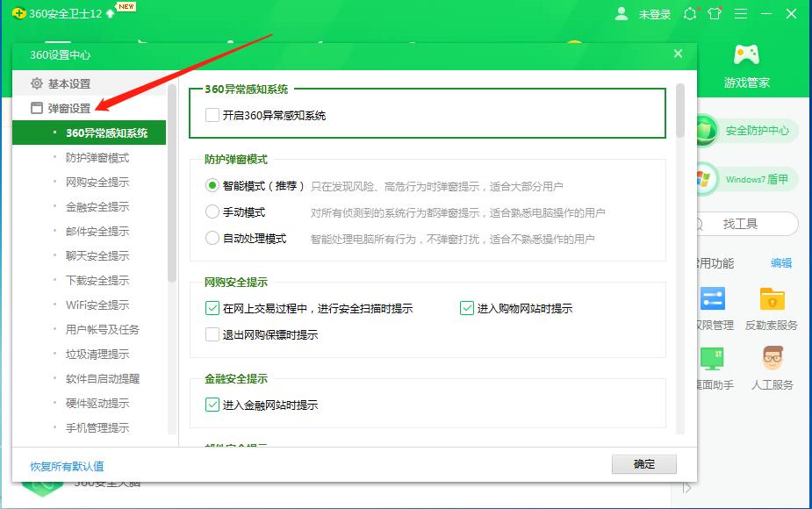Click the 确定 confirm button

click(x=644, y=464)
